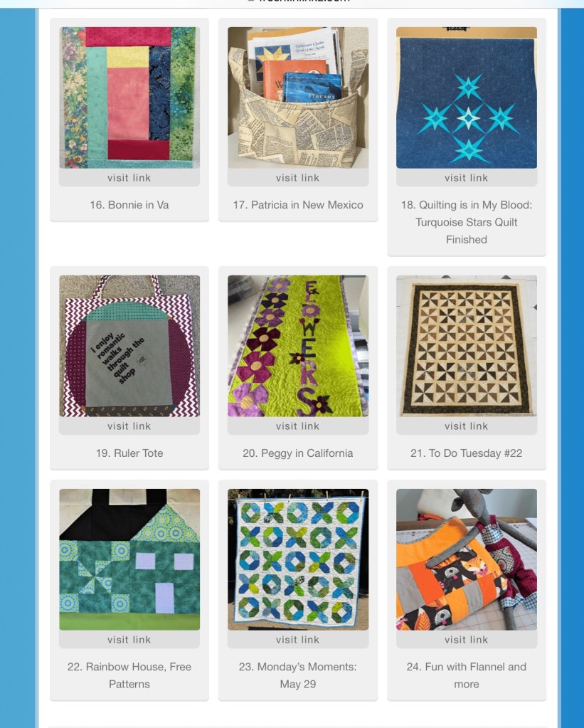
Task: Click visit link under entry 16
Action: click(x=129, y=178)
